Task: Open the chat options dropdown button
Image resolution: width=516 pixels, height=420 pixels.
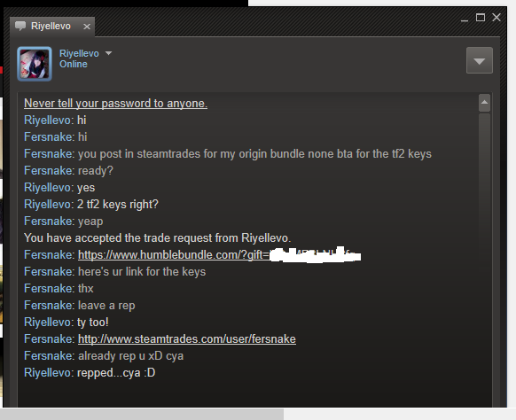Action: [x=479, y=60]
